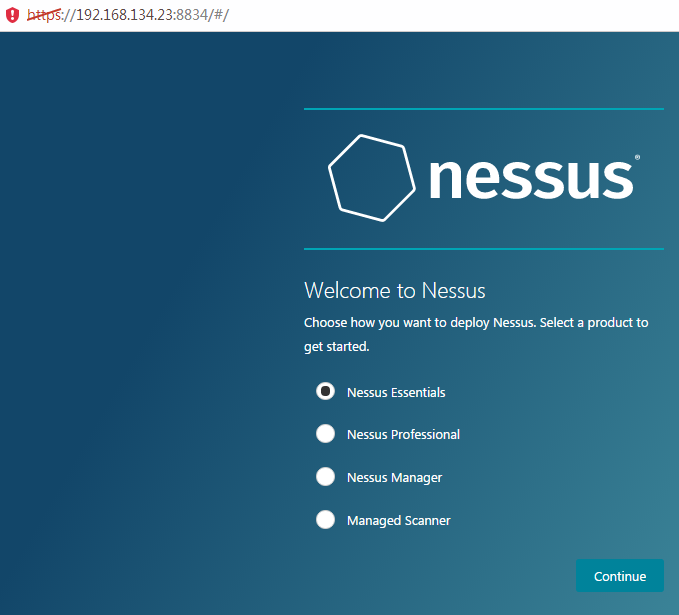Select the Nessus Essentials radio button
Screen dimensions: 679x615
(325, 391)
